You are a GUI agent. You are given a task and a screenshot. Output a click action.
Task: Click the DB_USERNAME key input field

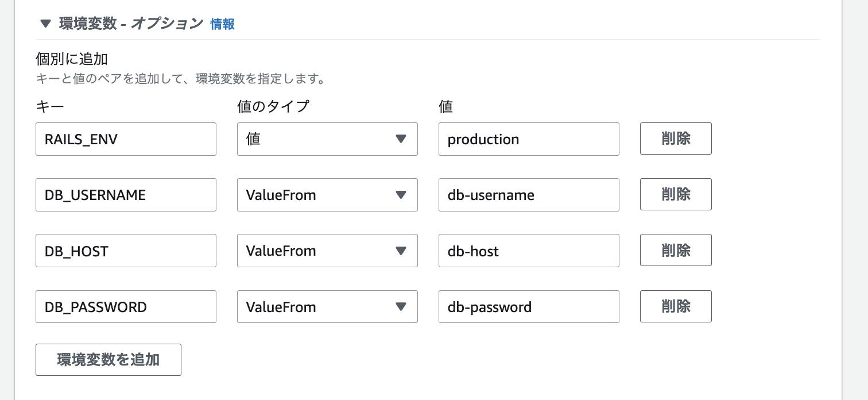pyautogui.click(x=126, y=195)
